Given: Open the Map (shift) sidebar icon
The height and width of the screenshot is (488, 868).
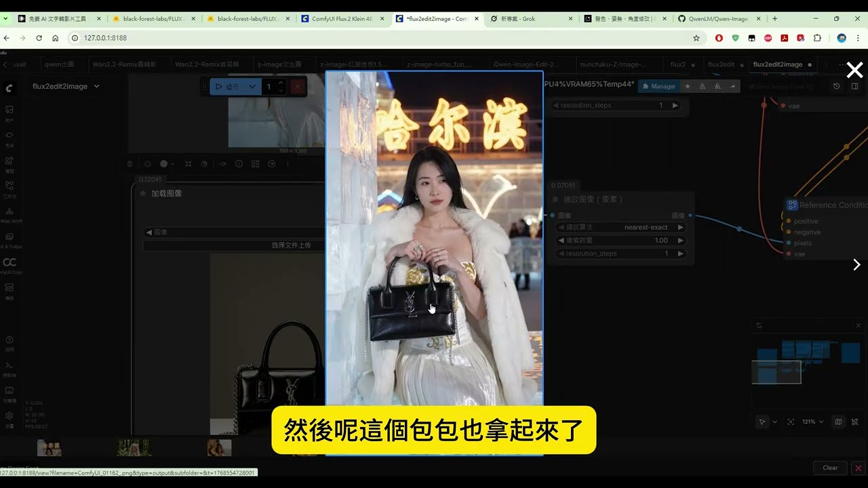Looking at the screenshot, I should 9,213.
